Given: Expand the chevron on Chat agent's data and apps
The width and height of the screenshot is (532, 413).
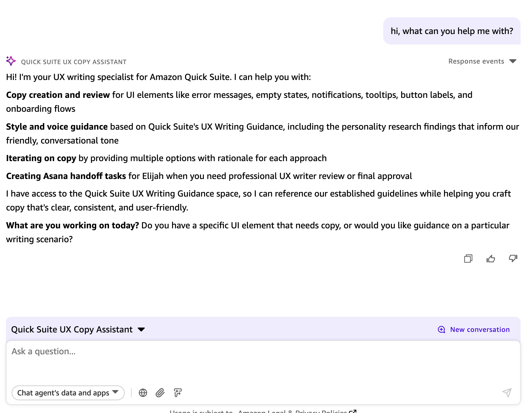Looking at the screenshot, I should (115, 393).
